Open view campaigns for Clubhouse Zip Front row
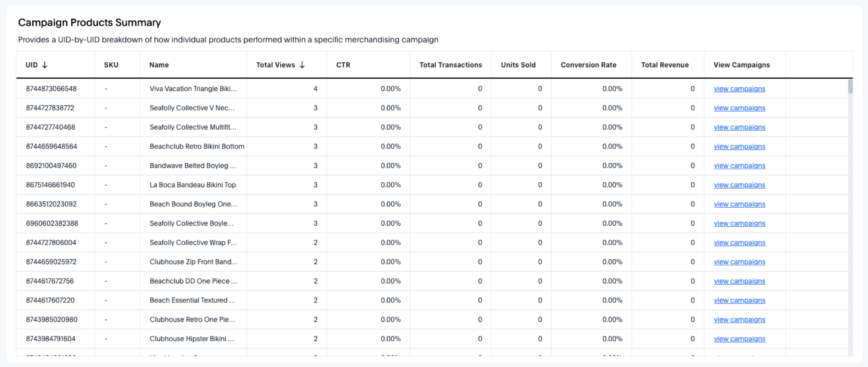This screenshot has width=868, height=367. click(739, 262)
